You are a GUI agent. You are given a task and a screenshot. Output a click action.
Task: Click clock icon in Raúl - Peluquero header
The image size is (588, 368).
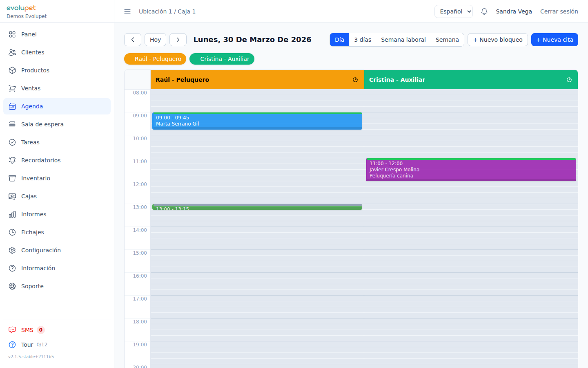pyautogui.click(x=355, y=80)
